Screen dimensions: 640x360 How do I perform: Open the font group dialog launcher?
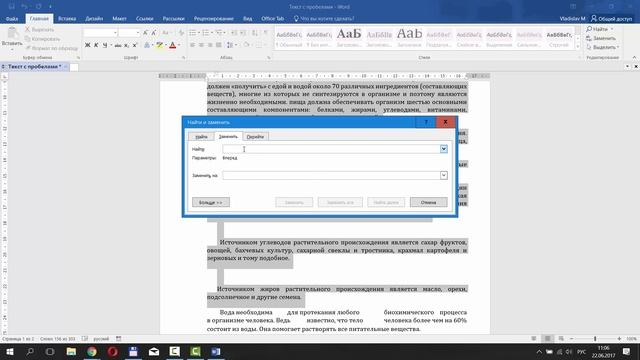(183, 58)
